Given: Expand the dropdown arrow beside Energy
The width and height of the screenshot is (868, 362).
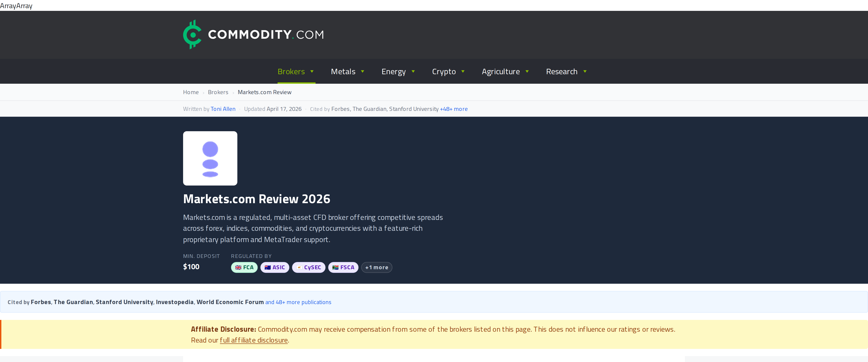Looking at the screenshot, I should [413, 71].
